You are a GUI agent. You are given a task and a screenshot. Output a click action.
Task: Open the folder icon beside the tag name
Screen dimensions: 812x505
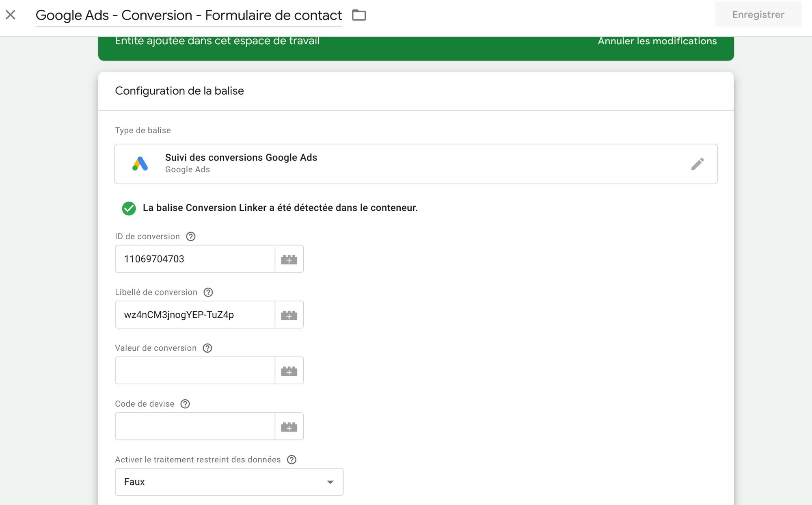(359, 15)
